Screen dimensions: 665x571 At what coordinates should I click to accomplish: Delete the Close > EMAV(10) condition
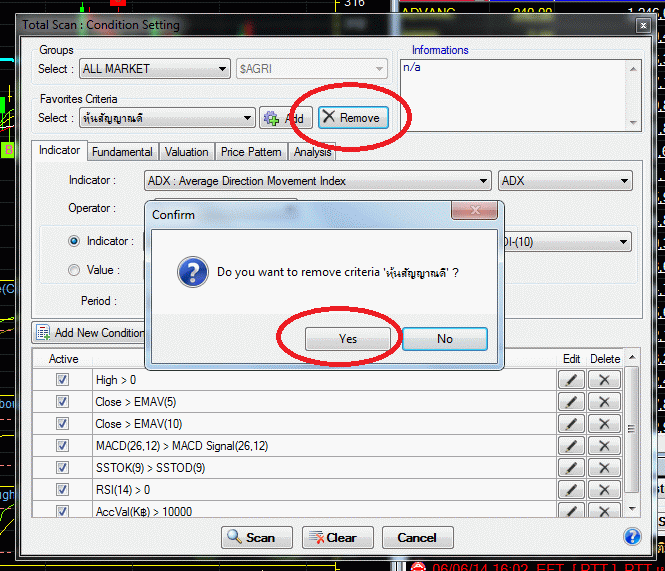coord(604,424)
